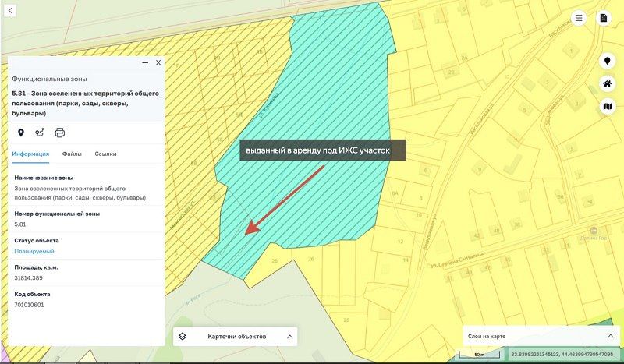Switch to the Ссылки tab
624x364 pixels.
click(x=105, y=154)
